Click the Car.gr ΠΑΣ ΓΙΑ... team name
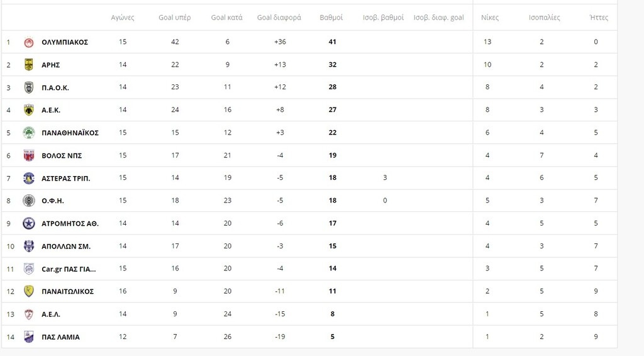 pos(69,269)
